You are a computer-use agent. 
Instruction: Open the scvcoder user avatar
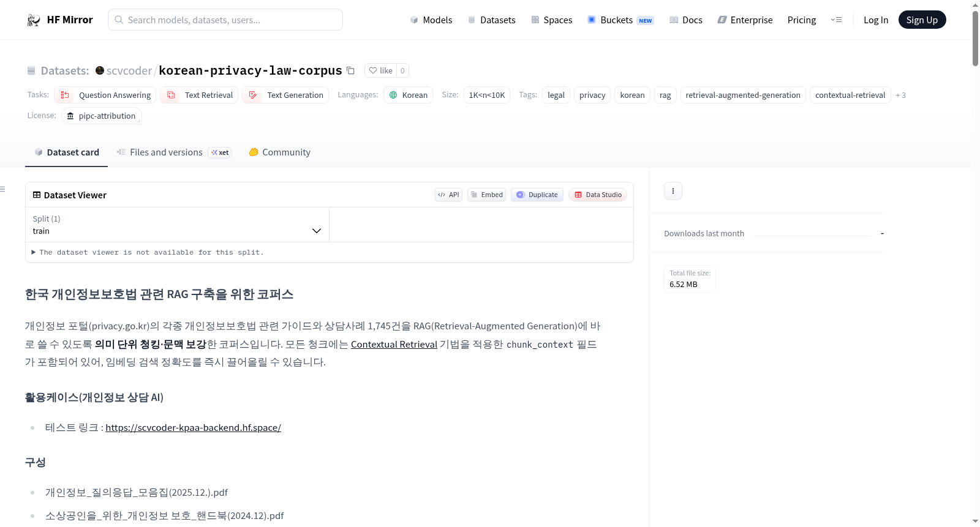100,70
